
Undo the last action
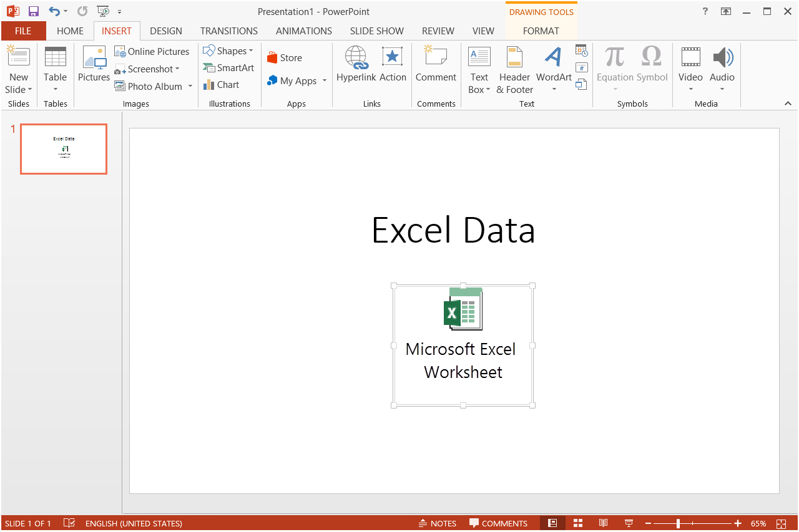pos(54,11)
